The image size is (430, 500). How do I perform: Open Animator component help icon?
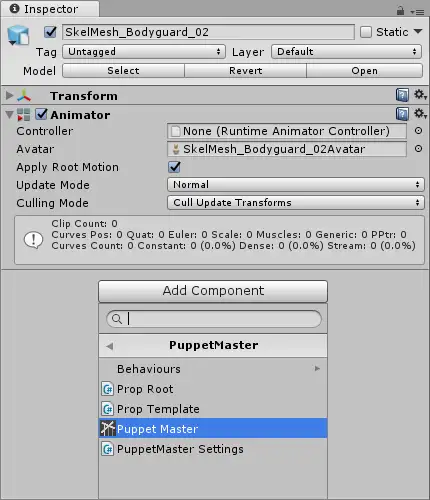click(402, 114)
